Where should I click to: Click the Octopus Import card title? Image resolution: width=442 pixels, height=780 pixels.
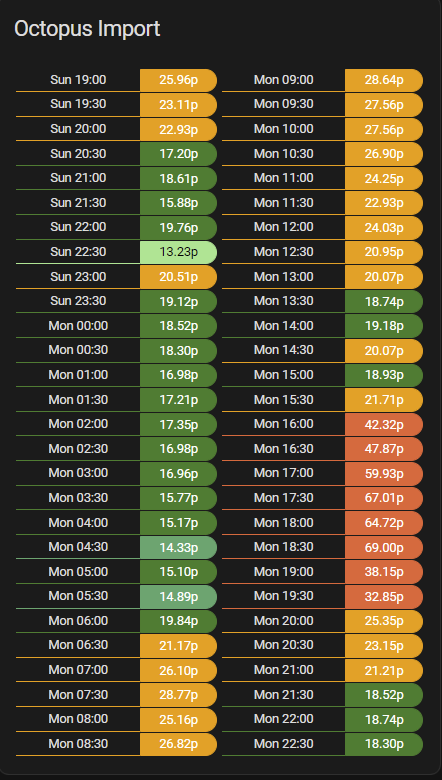click(87, 29)
